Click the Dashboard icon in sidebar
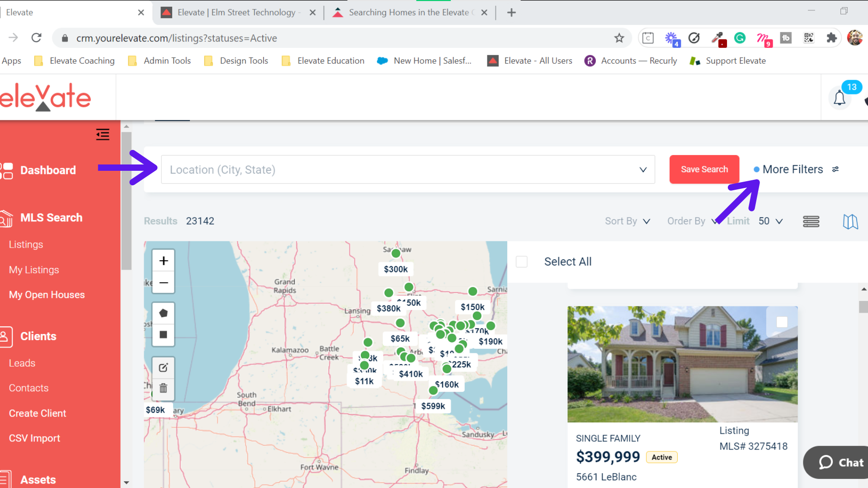This screenshot has height=488, width=868. coord(7,171)
